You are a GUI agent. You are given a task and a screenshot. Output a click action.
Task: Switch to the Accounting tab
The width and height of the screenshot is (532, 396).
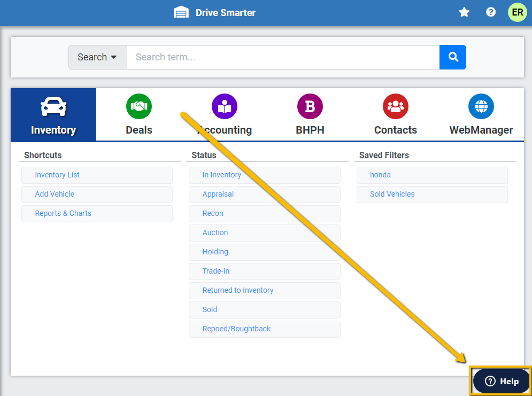point(224,115)
